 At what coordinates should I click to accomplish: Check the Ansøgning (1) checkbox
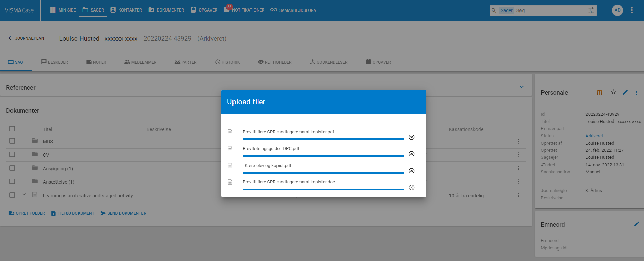point(12,168)
